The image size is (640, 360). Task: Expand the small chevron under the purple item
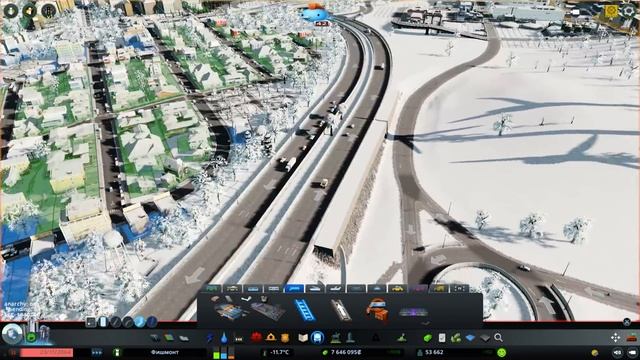point(425,323)
